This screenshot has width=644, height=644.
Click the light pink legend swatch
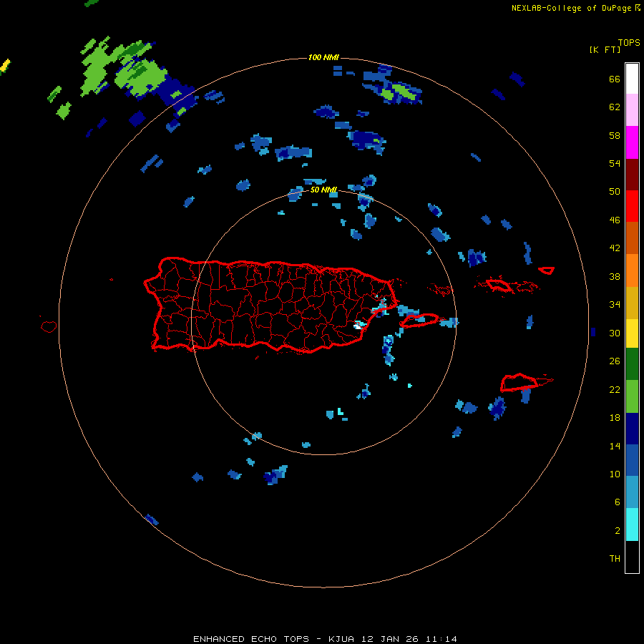pos(632,110)
